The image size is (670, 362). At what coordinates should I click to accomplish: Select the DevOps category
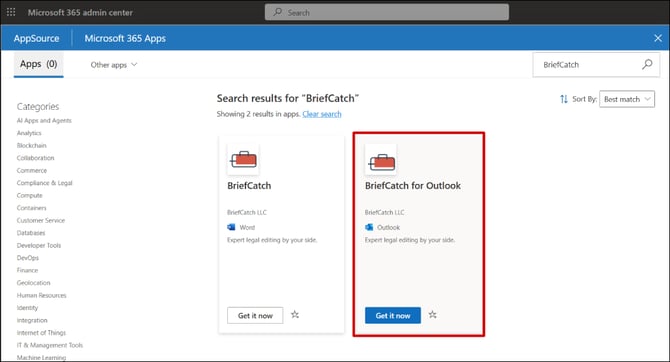point(28,258)
